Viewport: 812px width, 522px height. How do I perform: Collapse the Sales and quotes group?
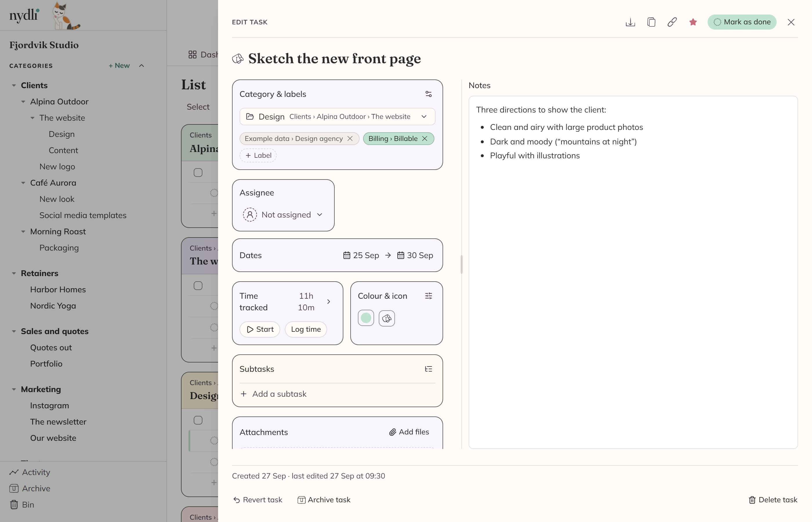pos(14,331)
